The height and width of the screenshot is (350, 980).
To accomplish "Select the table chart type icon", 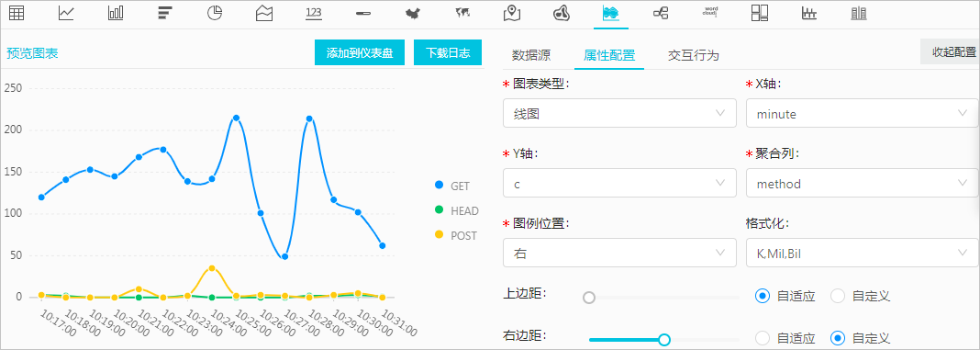I will click(17, 13).
